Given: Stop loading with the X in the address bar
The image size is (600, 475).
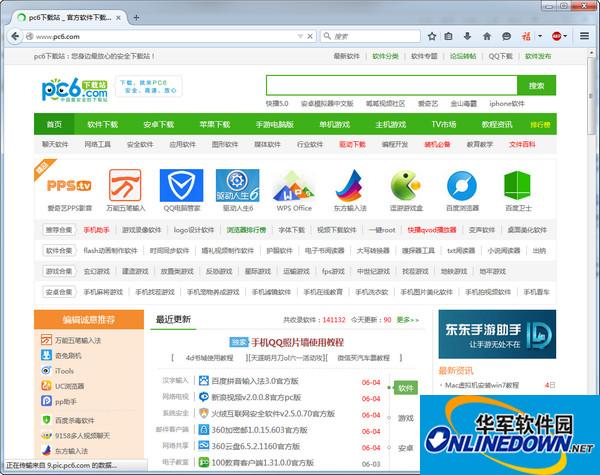Looking at the screenshot, I should point(310,36).
